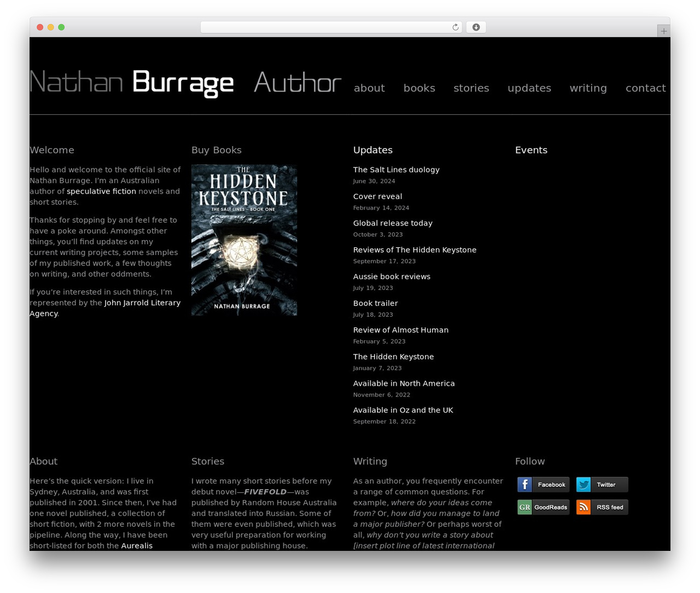This screenshot has height=593, width=700.
Task: Open the about menu item
Action: [369, 88]
